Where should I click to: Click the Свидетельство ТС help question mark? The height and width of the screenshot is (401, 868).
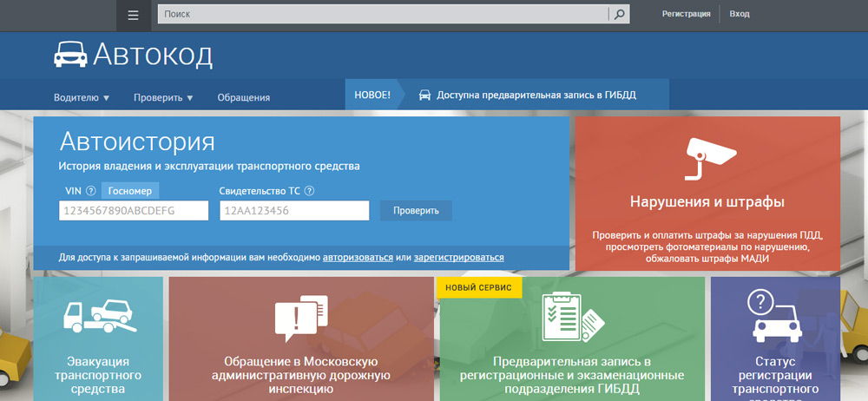(310, 191)
